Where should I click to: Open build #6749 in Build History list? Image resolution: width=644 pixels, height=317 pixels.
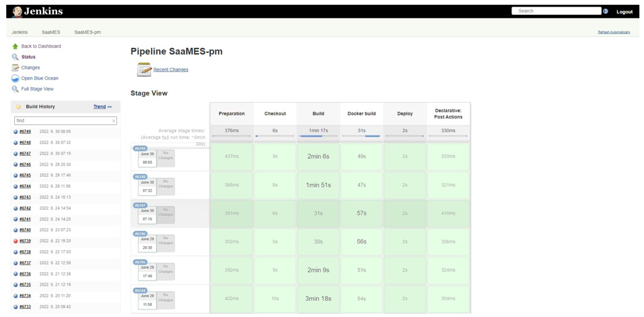[x=25, y=132]
